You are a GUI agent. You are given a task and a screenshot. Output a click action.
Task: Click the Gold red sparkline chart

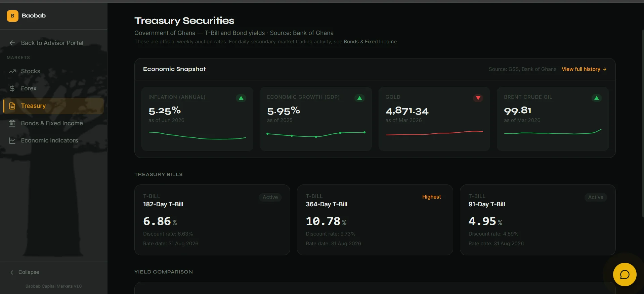click(x=434, y=133)
